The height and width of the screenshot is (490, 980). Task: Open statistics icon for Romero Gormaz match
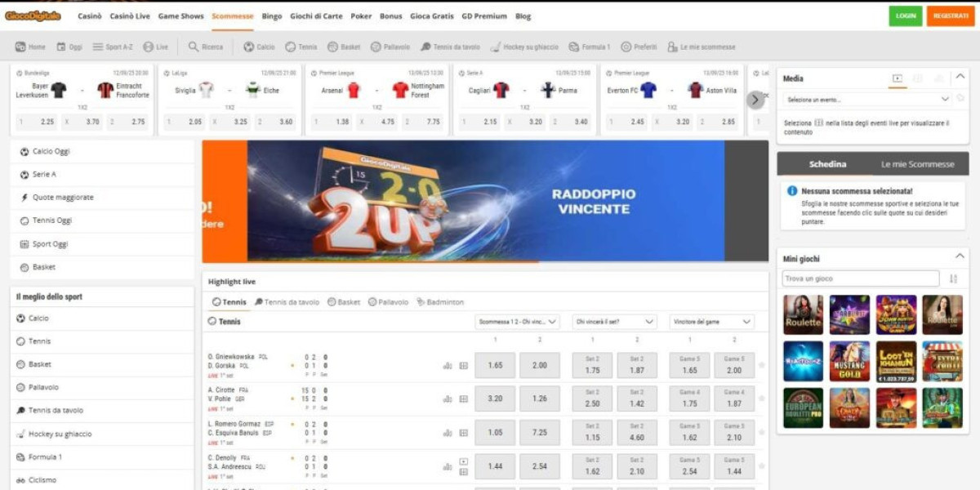pos(448,433)
